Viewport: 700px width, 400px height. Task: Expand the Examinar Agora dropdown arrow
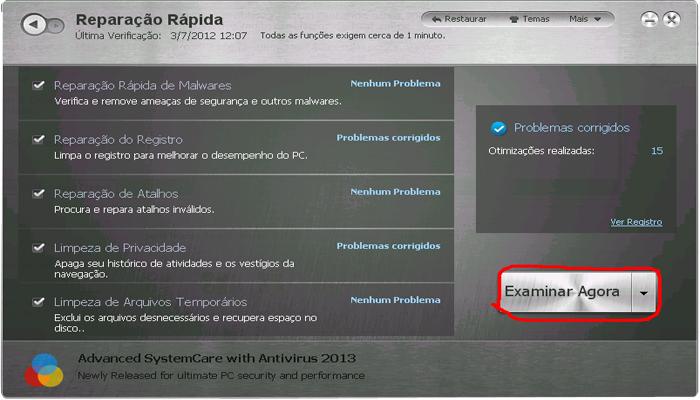[x=644, y=293]
